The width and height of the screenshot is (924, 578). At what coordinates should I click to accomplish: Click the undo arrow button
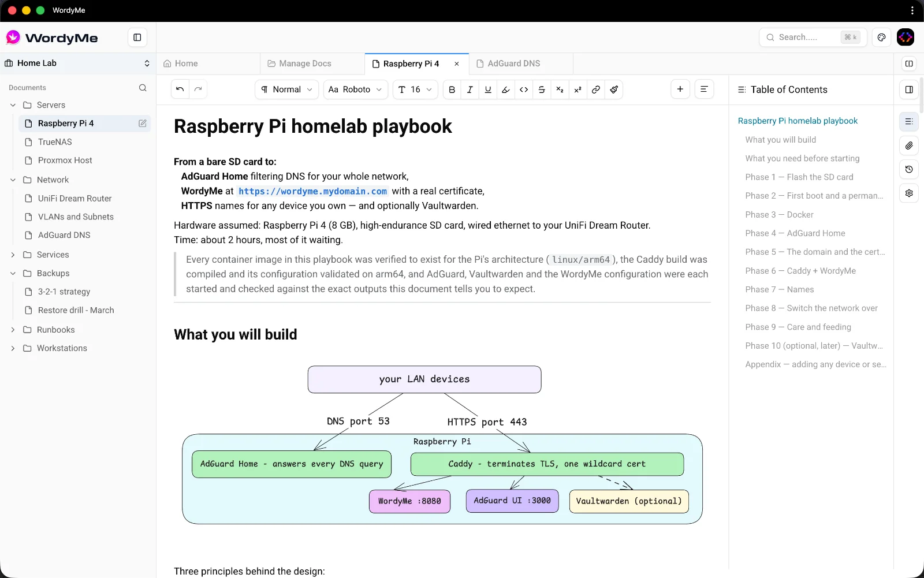tap(180, 90)
